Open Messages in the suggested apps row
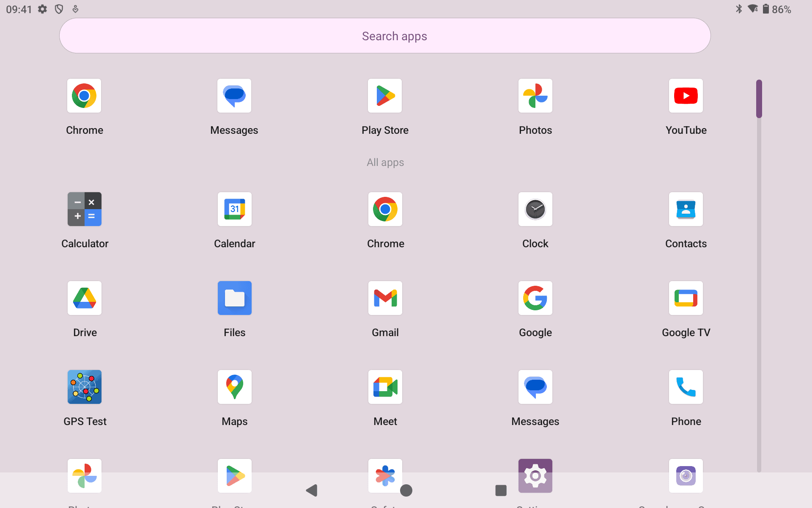Image resolution: width=812 pixels, height=508 pixels. [x=234, y=96]
